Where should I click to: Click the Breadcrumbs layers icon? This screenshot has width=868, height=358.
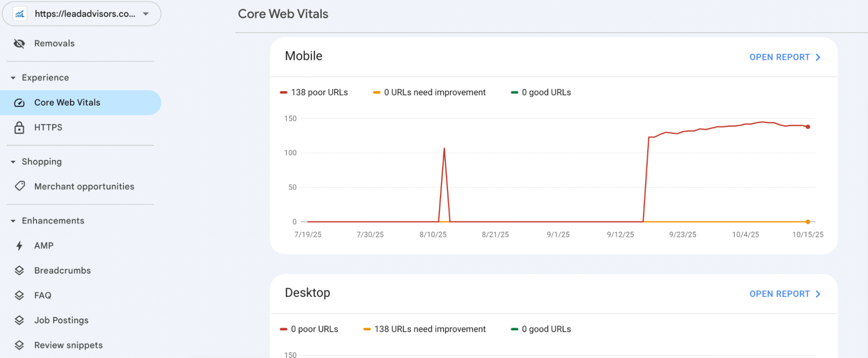[x=19, y=270]
